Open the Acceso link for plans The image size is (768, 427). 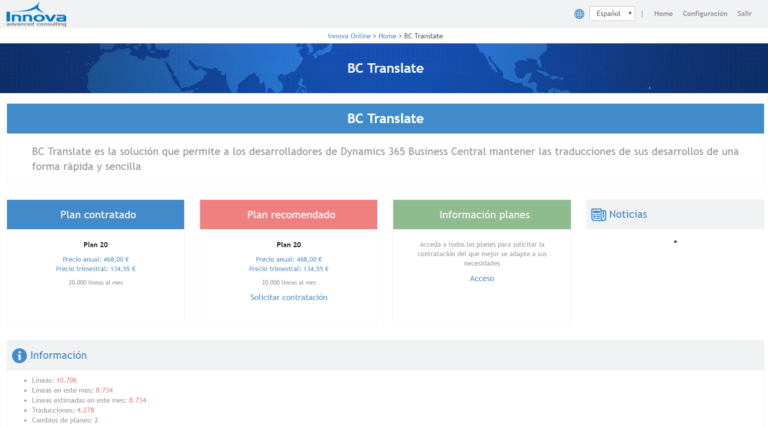point(482,279)
